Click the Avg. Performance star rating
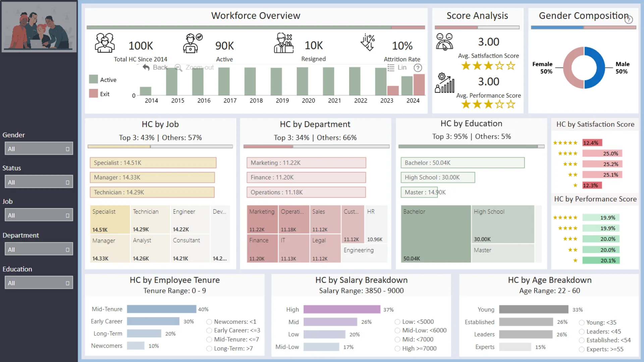This screenshot has width=644, height=362. 488,104
